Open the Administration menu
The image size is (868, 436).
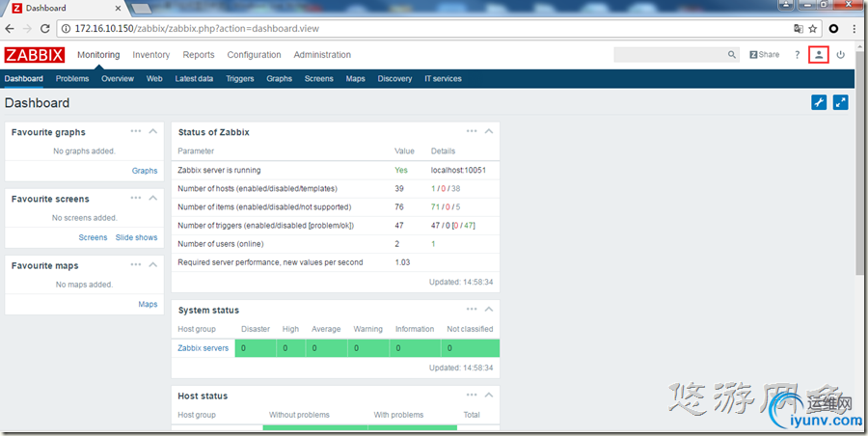(322, 55)
